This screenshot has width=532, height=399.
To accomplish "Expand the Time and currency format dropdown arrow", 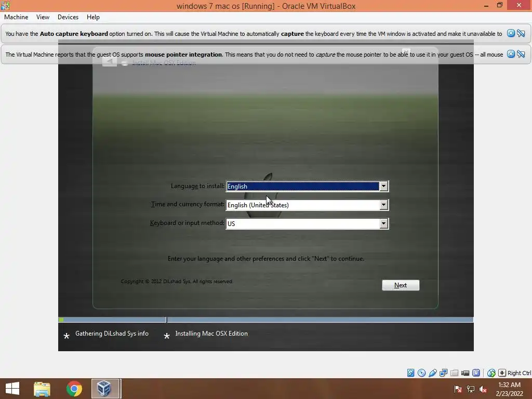I will (x=383, y=205).
